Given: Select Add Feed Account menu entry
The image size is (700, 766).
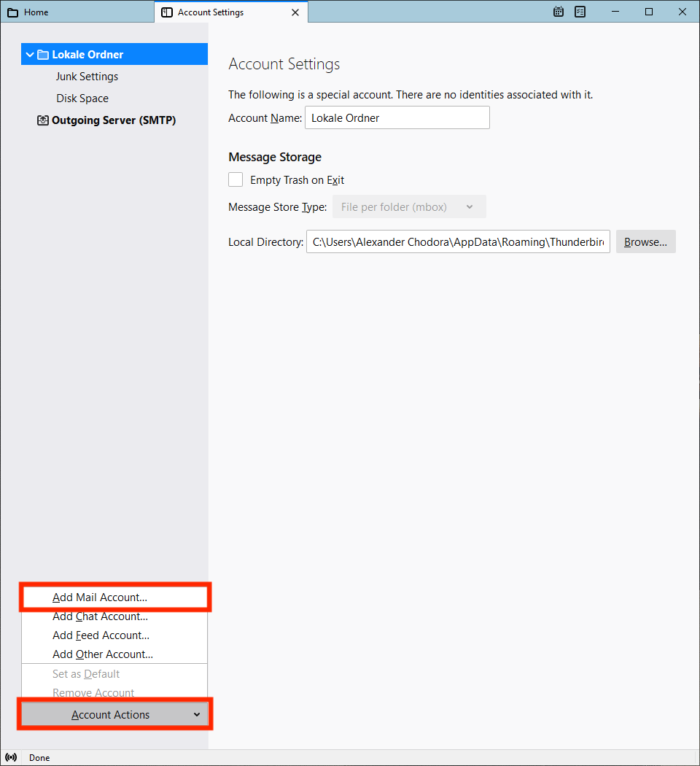Looking at the screenshot, I should pyautogui.click(x=101, y=635).
